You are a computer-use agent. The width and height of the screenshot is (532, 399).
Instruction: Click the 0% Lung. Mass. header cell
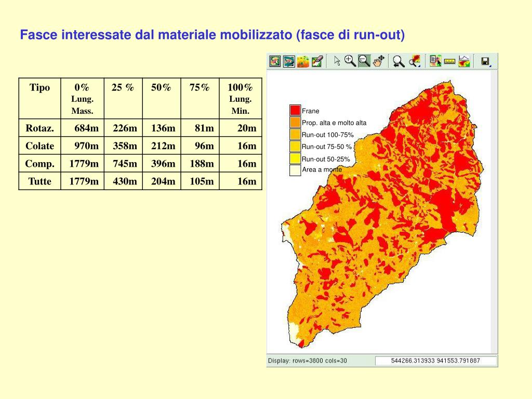[x=82, y=98]
